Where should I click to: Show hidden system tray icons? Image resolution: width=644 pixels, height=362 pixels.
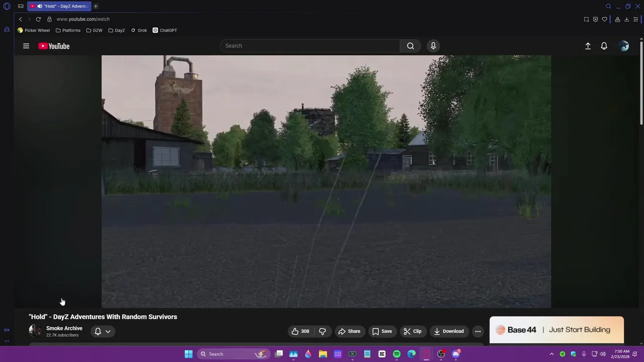click(551, 354)
